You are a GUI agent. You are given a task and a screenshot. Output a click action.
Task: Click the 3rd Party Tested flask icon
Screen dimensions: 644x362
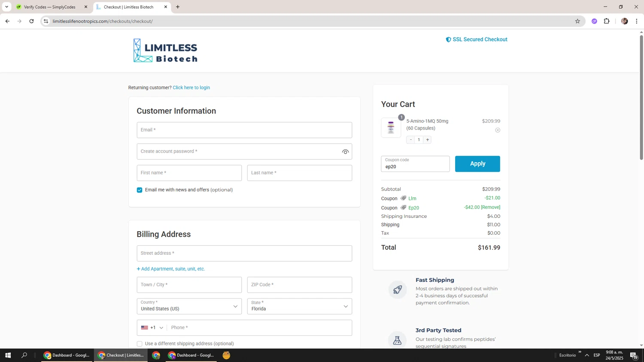(x=398, y=340)
